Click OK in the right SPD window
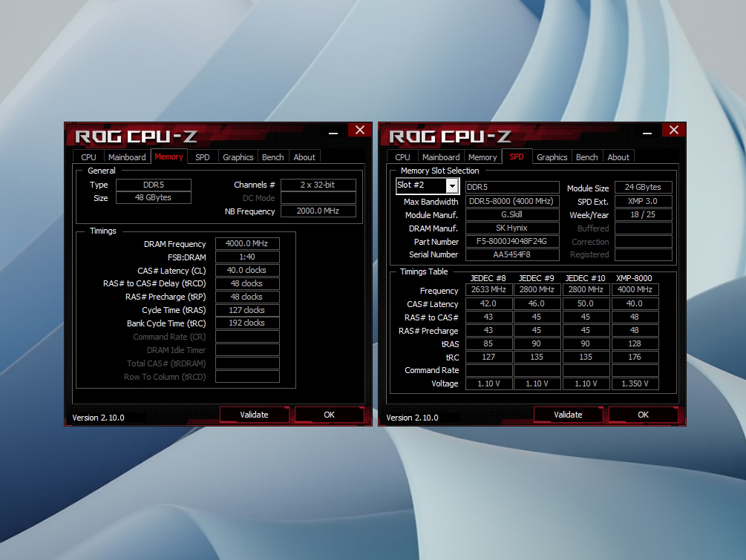Viewport: 746px width, 560px height. [x=644, y=415]
